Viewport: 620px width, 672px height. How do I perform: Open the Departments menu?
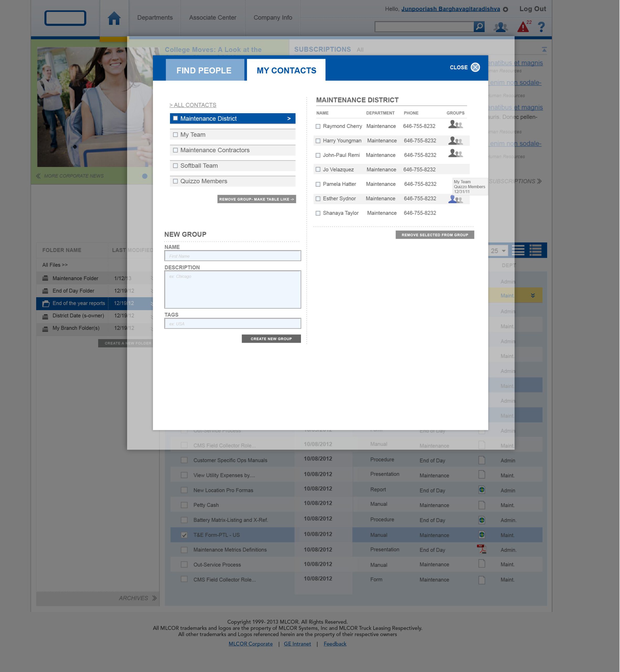point(155,17)
